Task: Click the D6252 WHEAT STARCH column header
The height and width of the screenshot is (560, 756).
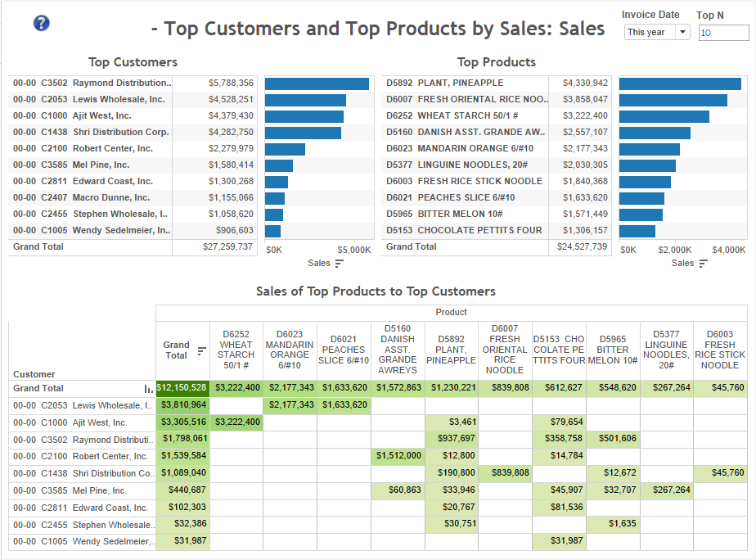Action: click(236, 350)
